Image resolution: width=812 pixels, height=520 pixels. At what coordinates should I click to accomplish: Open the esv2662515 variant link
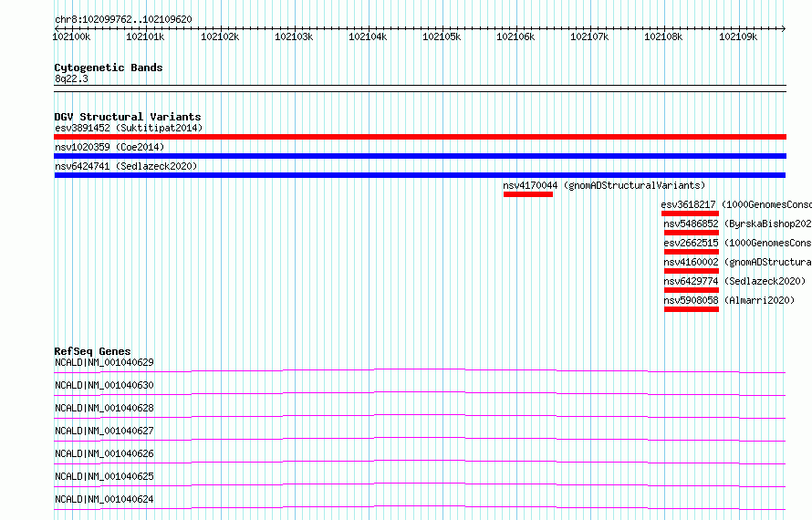738,243
